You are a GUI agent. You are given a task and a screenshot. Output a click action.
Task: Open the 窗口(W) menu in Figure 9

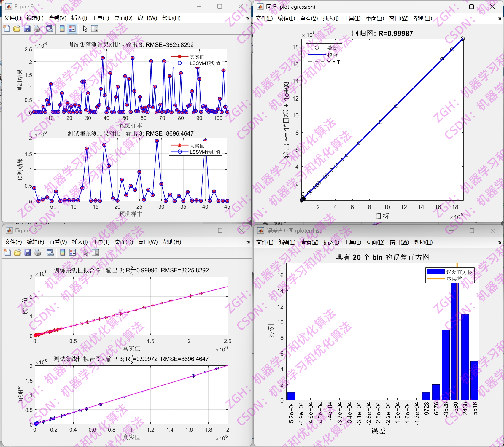147,18
